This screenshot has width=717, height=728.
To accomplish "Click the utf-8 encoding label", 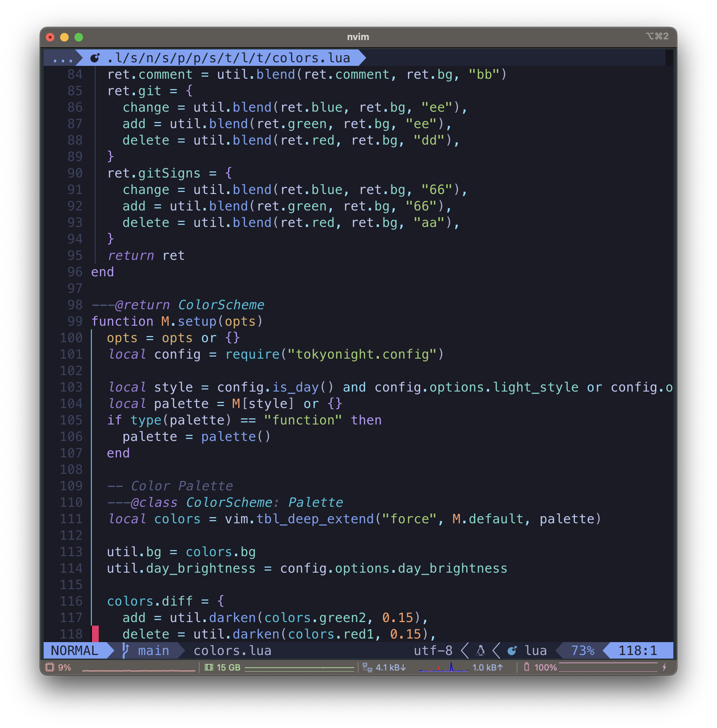I will (433, 651).
